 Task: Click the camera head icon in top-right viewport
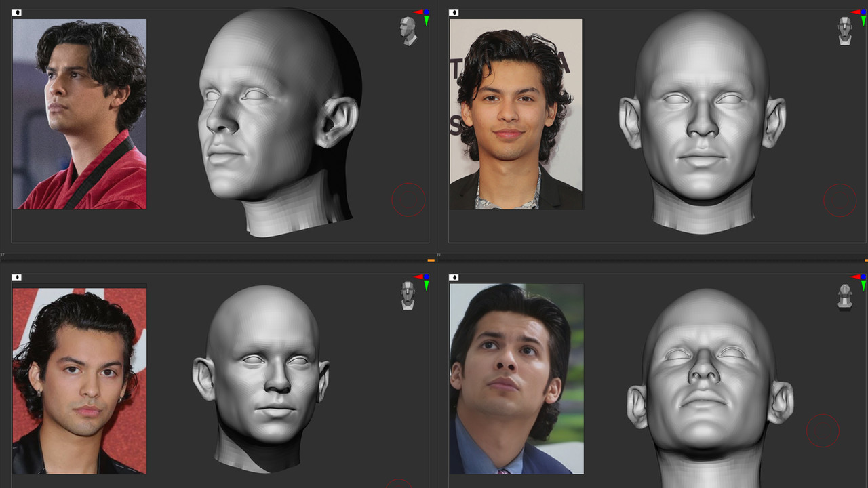pyautogui.click(x=844, y=31)
